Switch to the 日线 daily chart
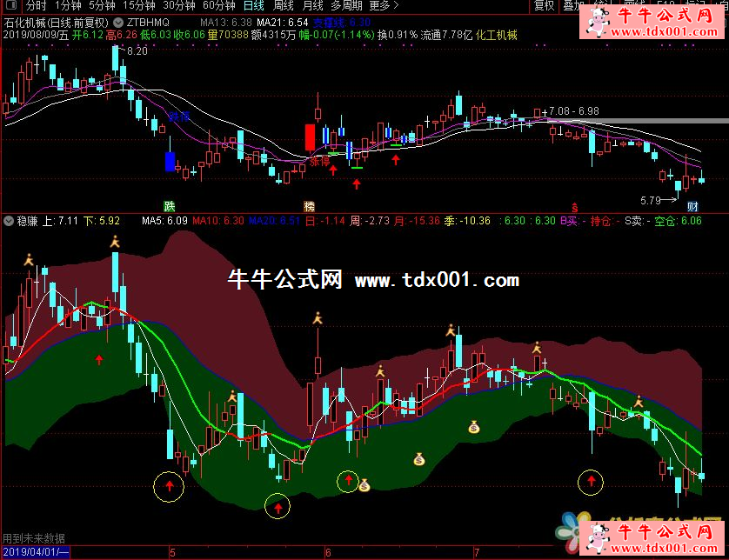Screen dimensions: 729x560 point(254,5)
